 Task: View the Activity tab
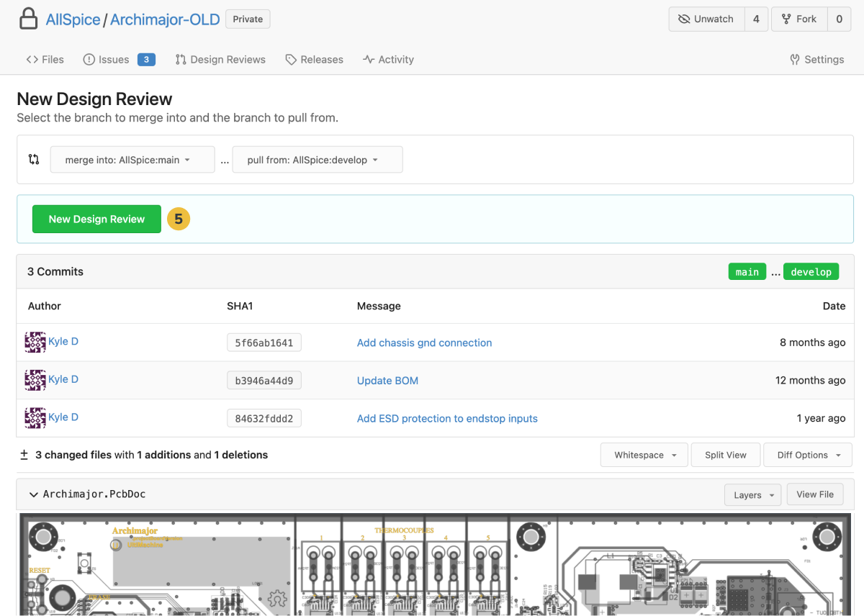pos(388,60)
